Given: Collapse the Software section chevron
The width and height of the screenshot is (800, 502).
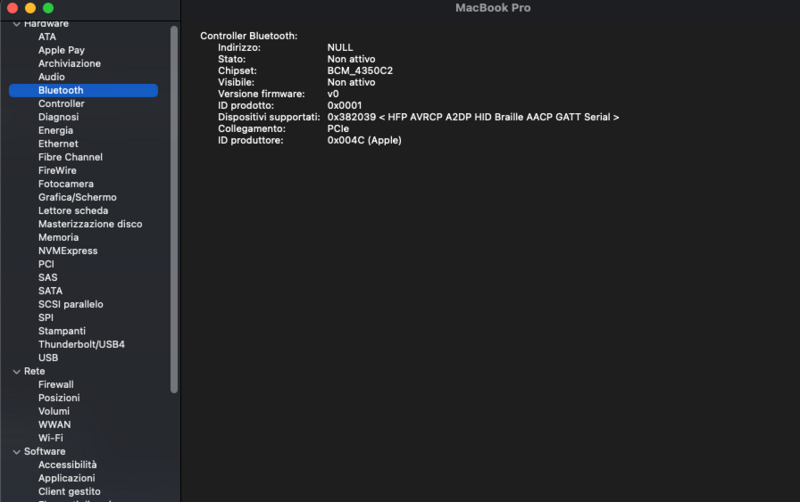Looking at the screenshot, I should coord(16,451).
